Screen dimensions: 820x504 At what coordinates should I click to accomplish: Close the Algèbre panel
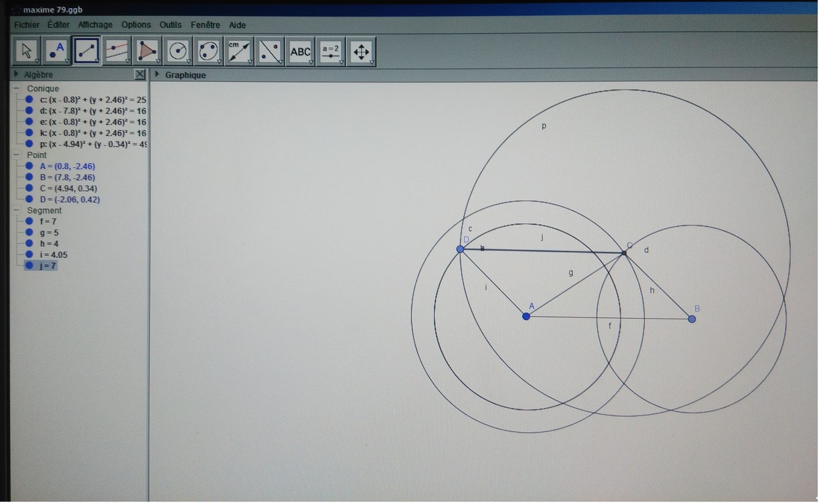139,75
